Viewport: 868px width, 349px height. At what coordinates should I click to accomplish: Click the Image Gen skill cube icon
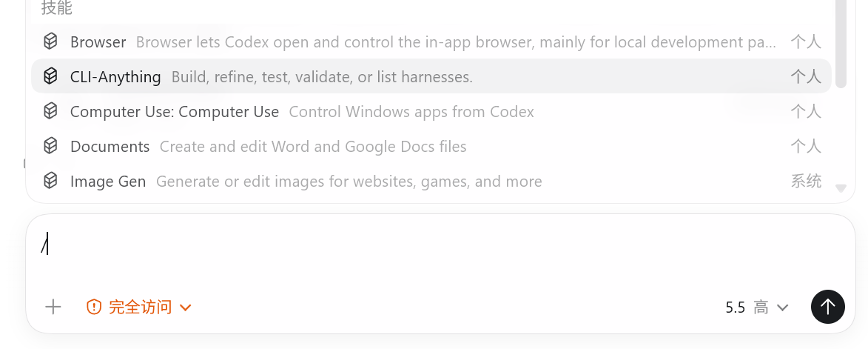(50, 181)
